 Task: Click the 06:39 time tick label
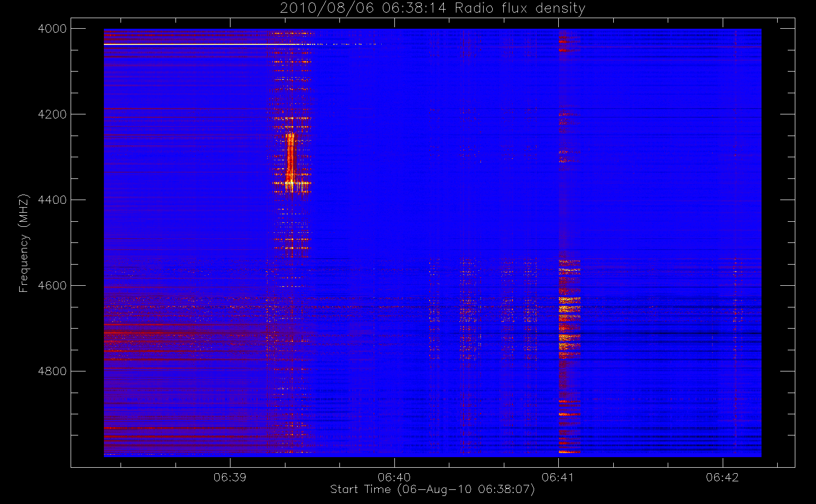pos(230,477)
